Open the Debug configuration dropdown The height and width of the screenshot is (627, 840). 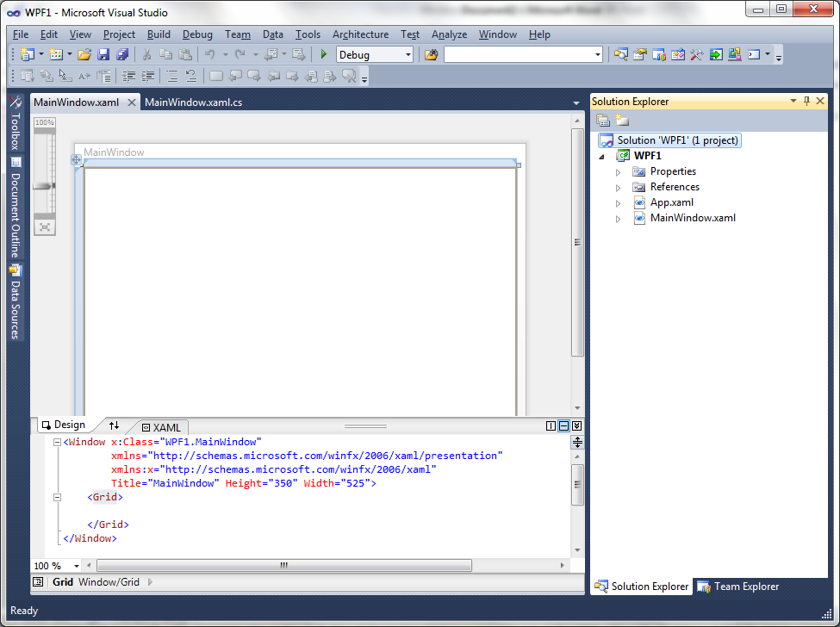408,55
